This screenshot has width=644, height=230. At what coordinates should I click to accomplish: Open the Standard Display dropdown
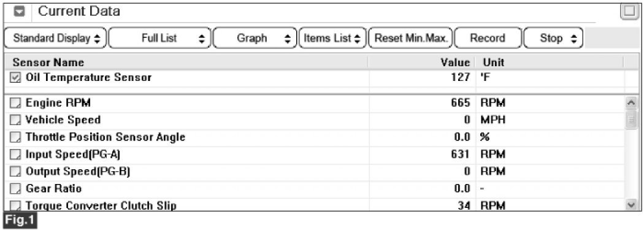(55, 39)
